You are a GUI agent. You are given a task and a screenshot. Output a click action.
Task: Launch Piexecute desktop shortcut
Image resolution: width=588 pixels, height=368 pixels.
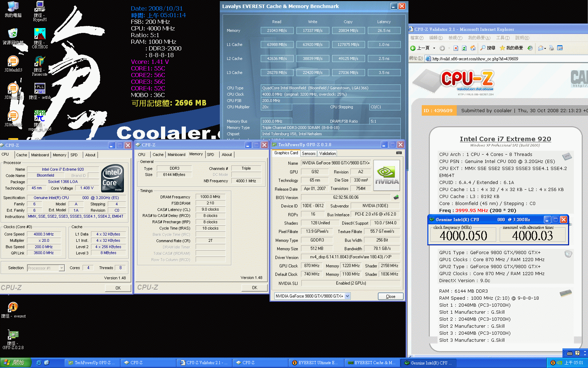tap(40, 66)
